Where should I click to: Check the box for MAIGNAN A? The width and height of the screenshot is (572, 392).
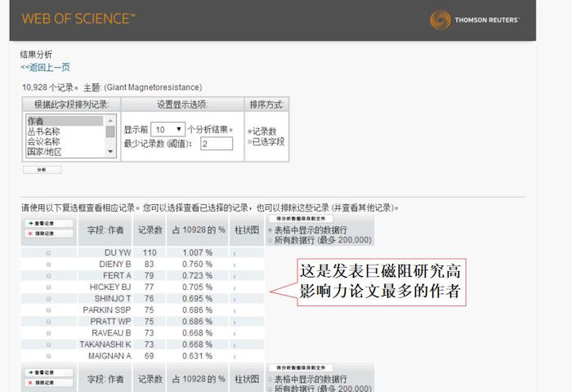pos(48,356)
